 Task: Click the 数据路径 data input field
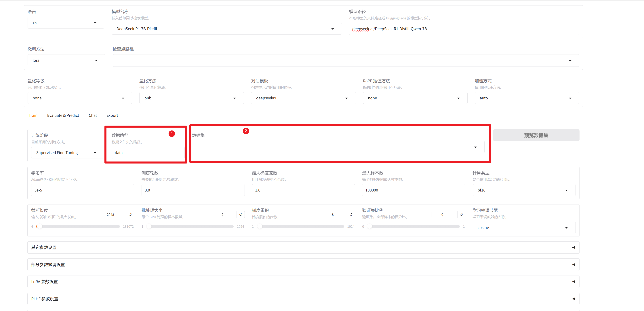pyautogui.click(x=148, y=153)
